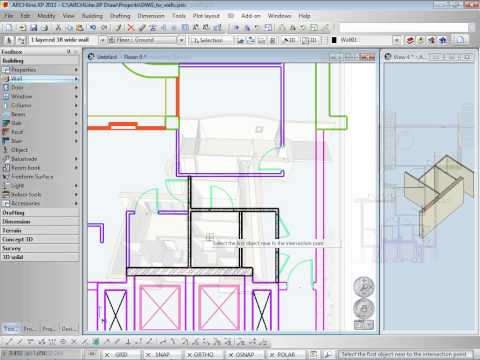This screenshot has height=360, width=480.
Task: Open the Floor: Ground dropdown
Action: point(181,40)
